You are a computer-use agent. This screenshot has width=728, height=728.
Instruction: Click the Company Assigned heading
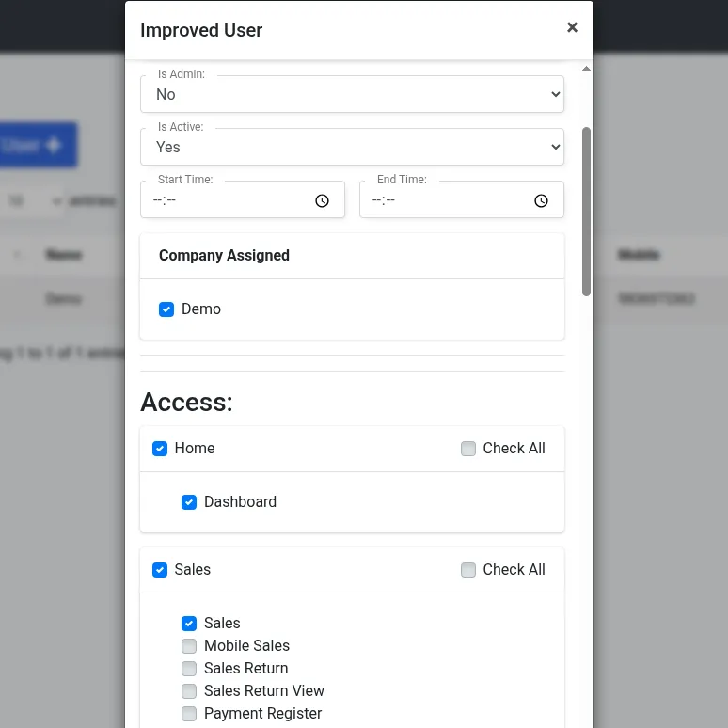[x=224, y=255]
